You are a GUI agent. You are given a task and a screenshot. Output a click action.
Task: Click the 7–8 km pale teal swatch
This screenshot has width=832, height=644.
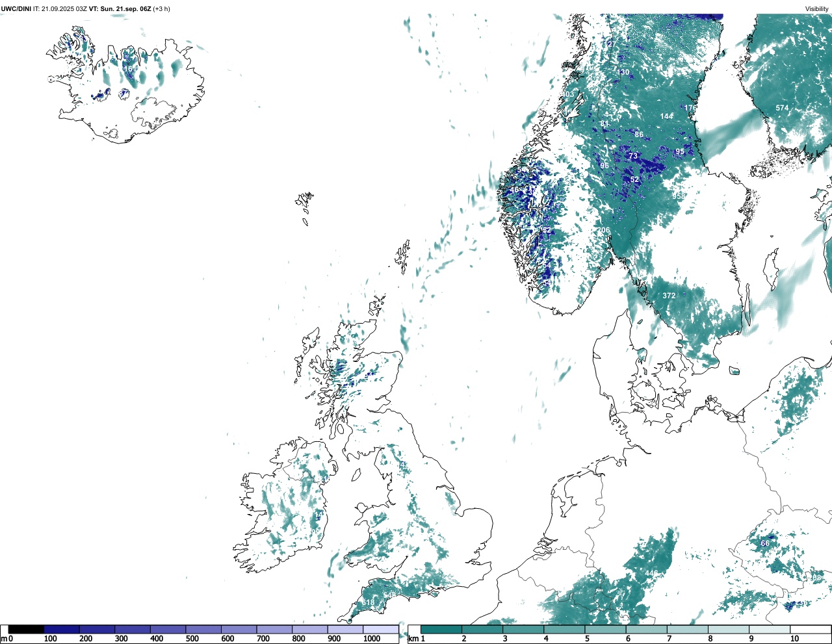click(x=687, y=629)
